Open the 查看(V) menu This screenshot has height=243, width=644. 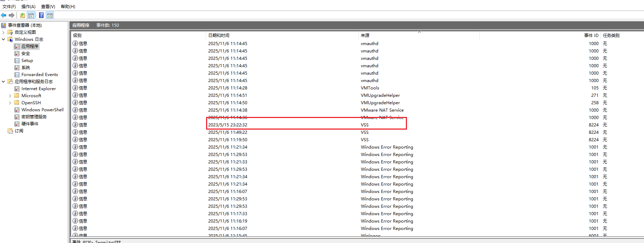coord(48,6)
